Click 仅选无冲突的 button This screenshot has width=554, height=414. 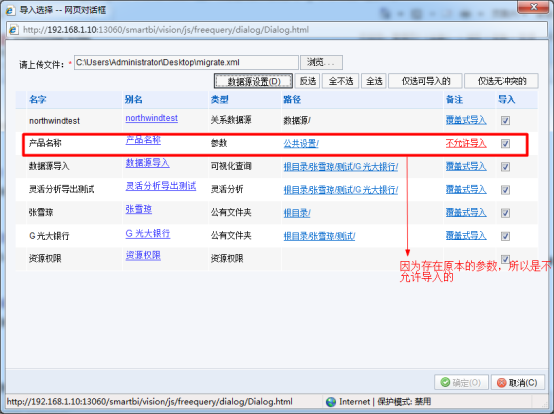(x=501, y=81)
